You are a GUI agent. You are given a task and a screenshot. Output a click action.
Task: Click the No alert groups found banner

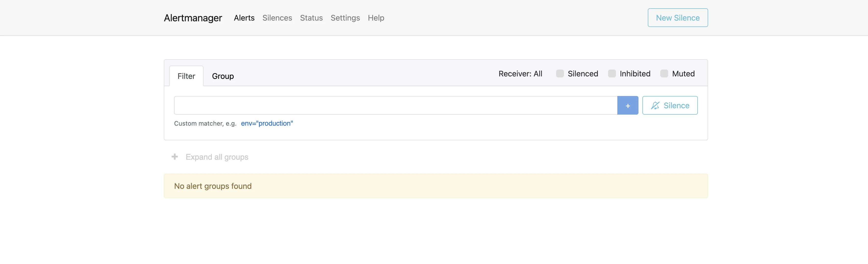(x=435, y=186)
